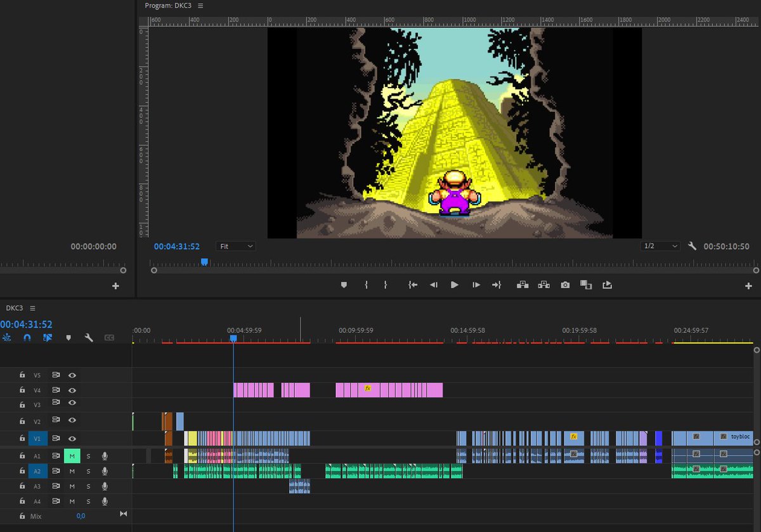Export a frame with the camera icon

coord(566,285)
